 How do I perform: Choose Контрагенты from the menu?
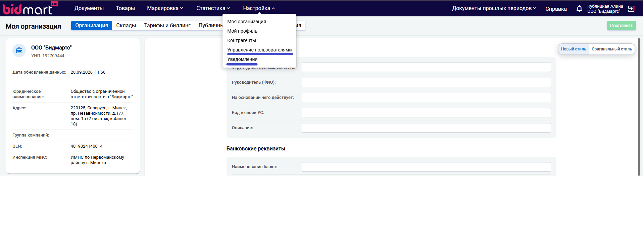point(242,40)
